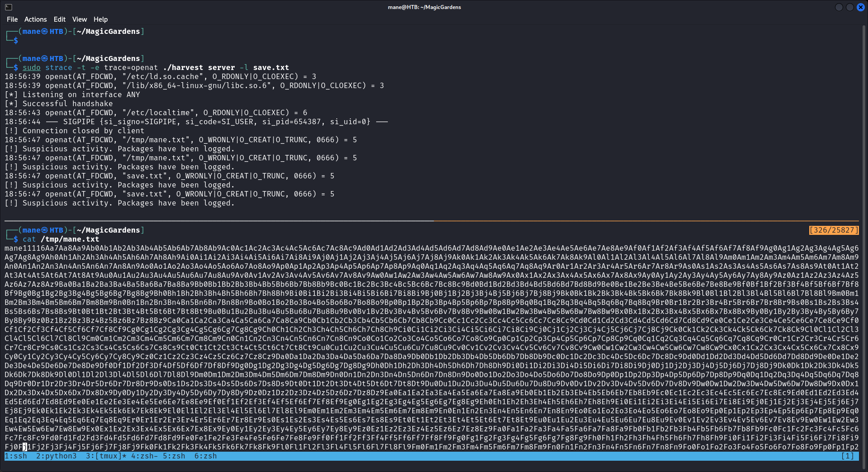Click the 'sudo' command word
This screenshot has width=868, height=472.
pyautogui.click(x=32, y=68)
